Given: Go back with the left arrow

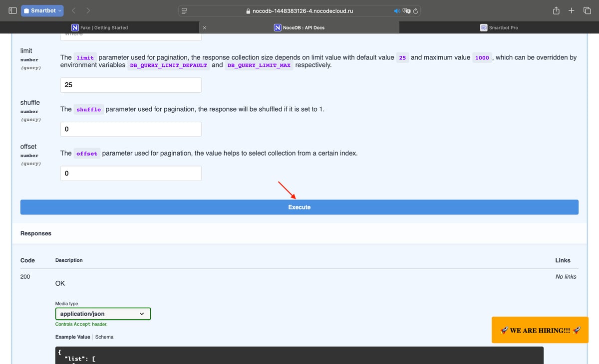Looking at the screenshot, I should pyautogui.click(x=73, y=10).
